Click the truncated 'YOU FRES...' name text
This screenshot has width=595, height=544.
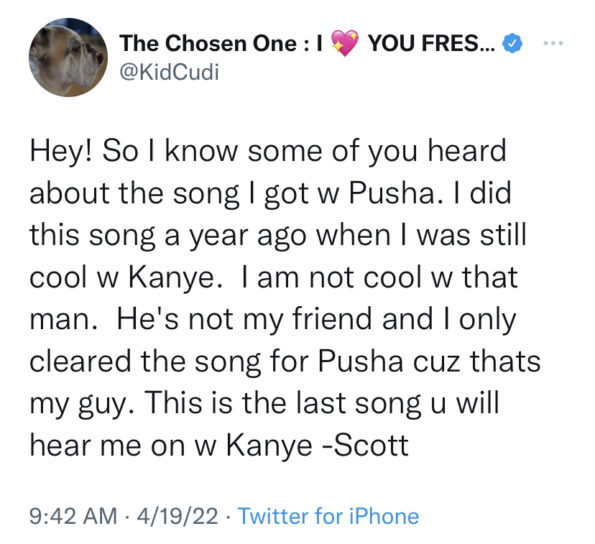432,43
